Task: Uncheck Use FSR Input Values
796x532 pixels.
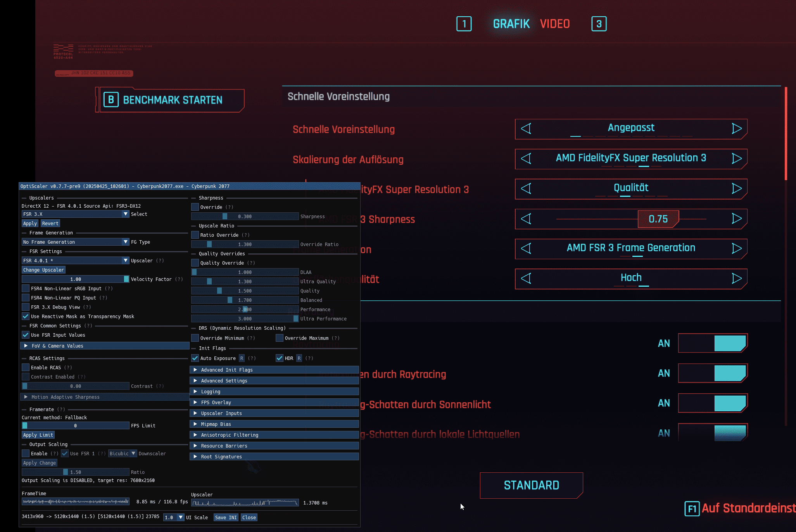Action: point(26,335)
